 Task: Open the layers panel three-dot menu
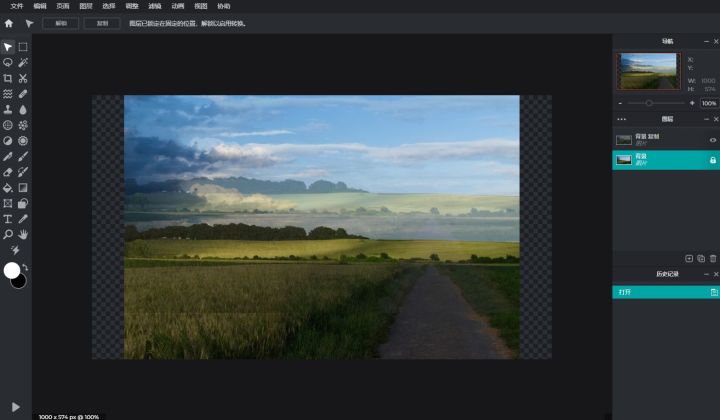[621, 119]
